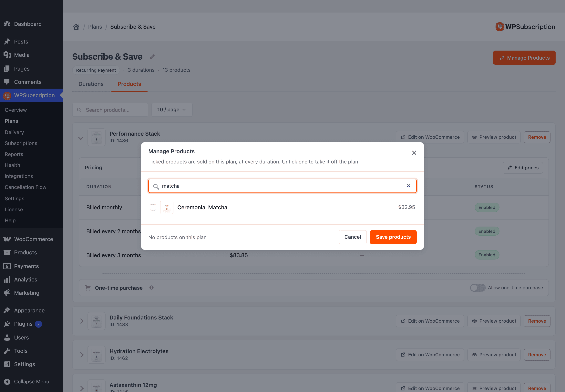Image resolution: width=565 pixels, height=392 pixels.
Task: Click the Ceremonial Matcha thumbnail
Action: pyautogui.click(x=167, y=207)
